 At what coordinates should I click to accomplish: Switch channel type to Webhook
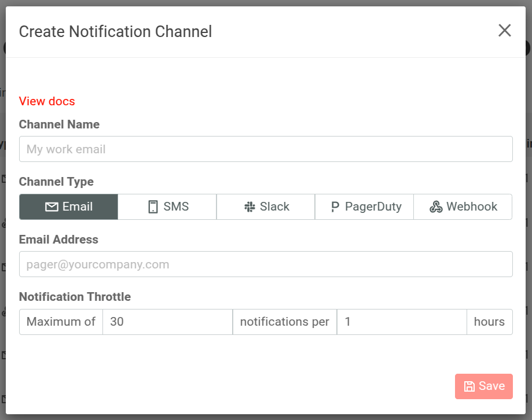[x=463, y=206]
